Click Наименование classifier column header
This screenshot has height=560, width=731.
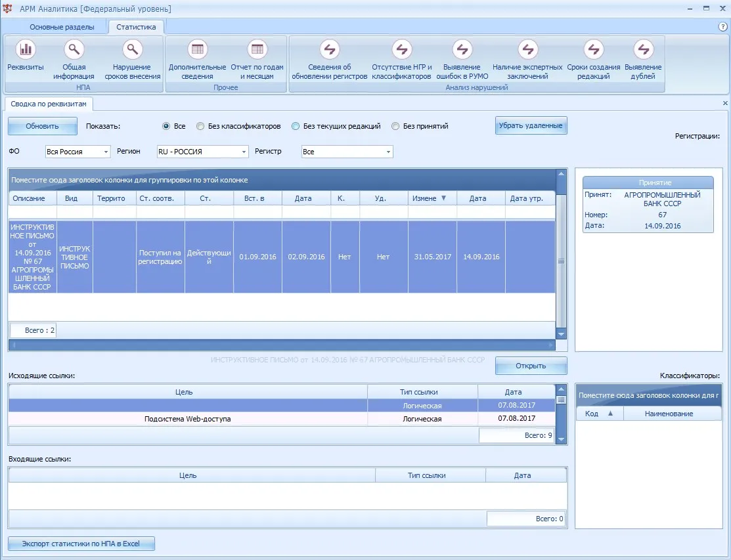(673, 413)
